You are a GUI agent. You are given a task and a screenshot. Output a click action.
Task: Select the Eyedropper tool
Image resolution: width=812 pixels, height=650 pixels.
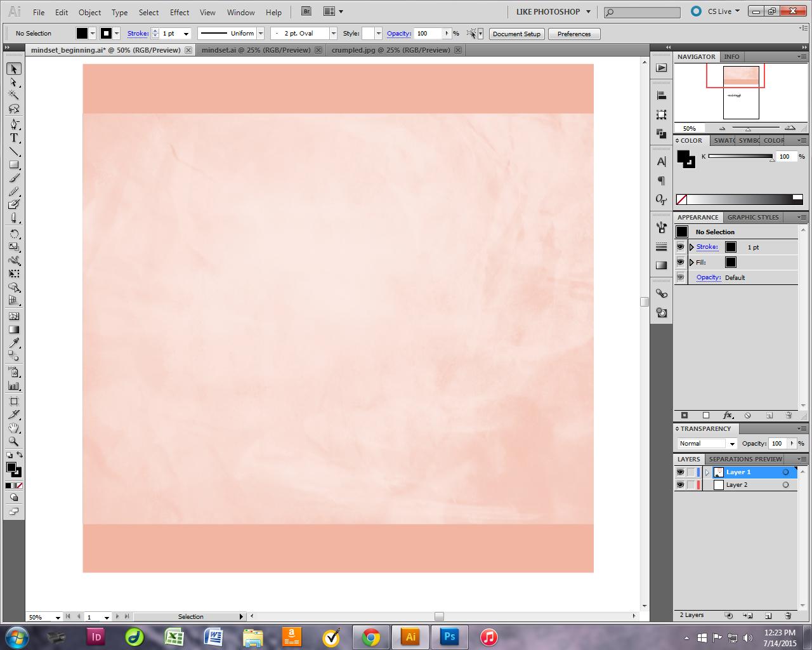[13, 343]
